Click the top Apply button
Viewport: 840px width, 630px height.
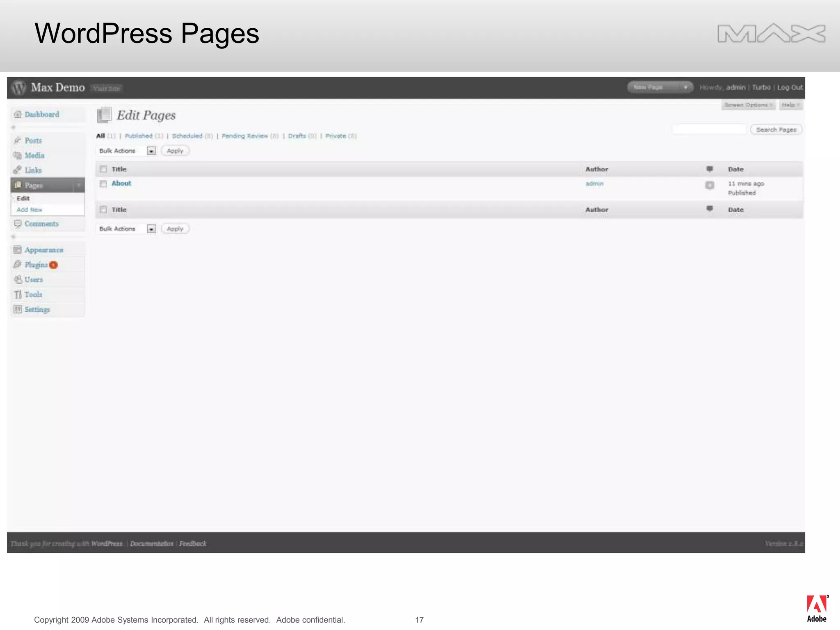point(175,151)
